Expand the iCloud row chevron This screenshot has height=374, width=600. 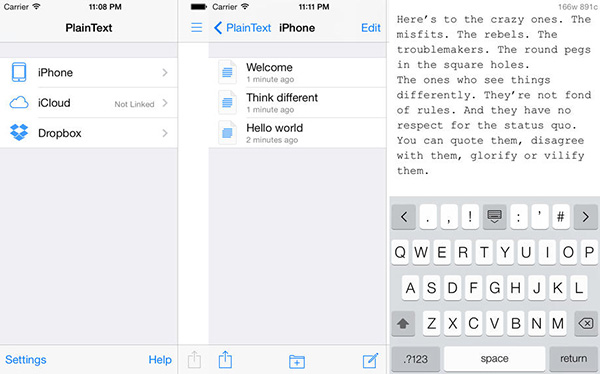[x=165, y=103]
